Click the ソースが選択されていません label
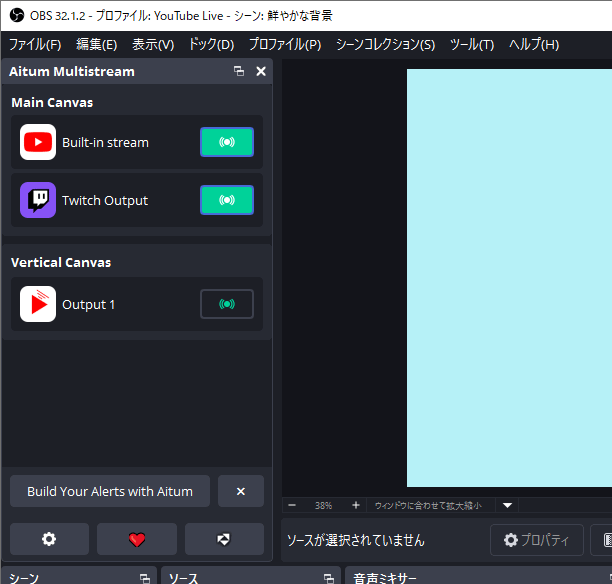Screen dimensions: 612x584 click(x=356, y=540)
